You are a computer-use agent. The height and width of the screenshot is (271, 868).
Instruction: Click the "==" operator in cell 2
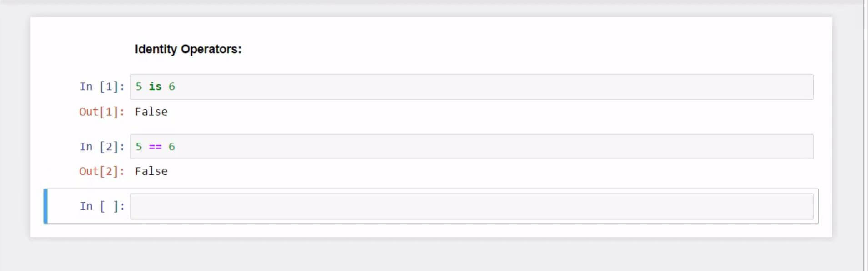155,147
